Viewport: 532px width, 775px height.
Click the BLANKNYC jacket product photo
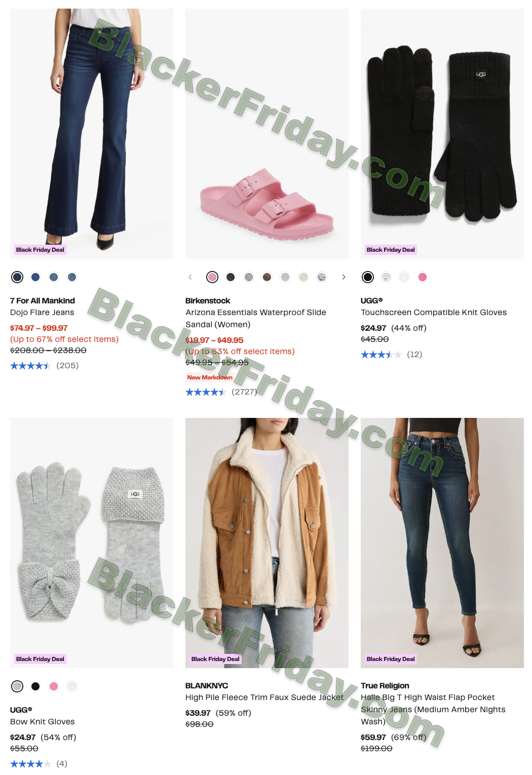click(267, 543)
